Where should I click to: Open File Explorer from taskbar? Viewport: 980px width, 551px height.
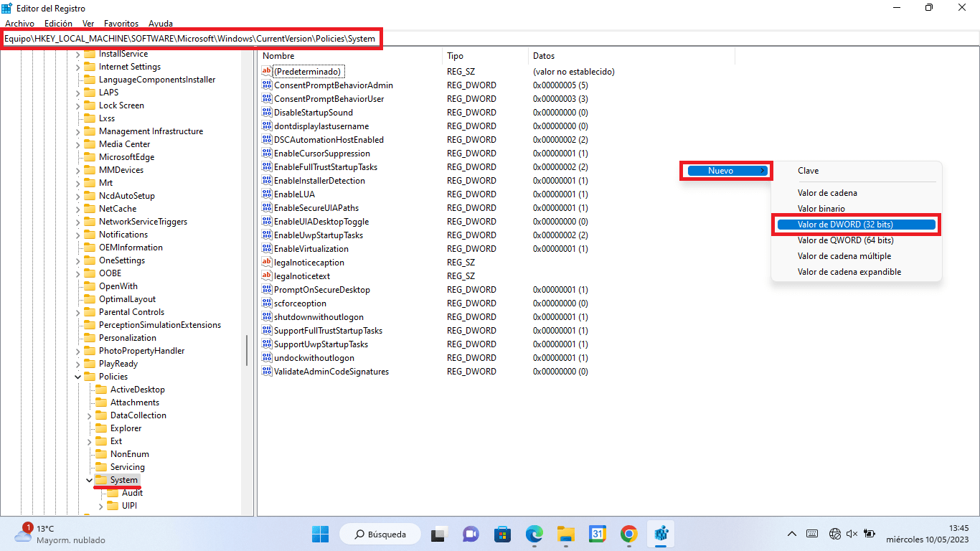[567, 534]
